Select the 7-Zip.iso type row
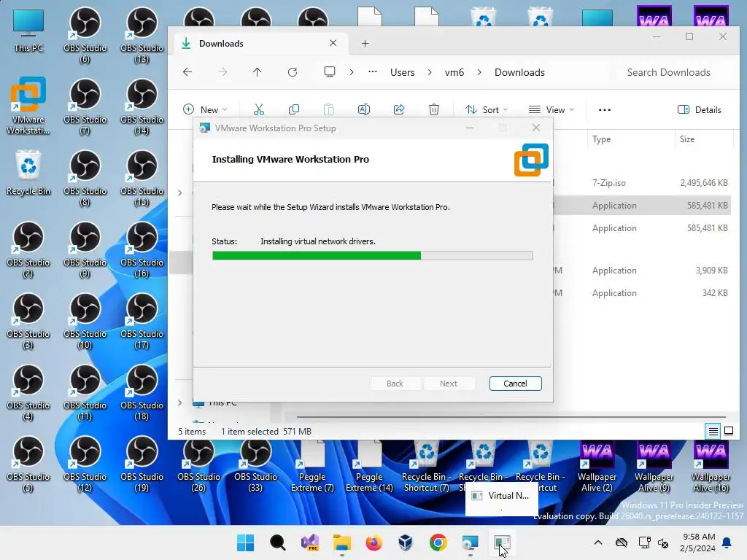The height and width of the screenshot is (560, 747). pos(609,183)
